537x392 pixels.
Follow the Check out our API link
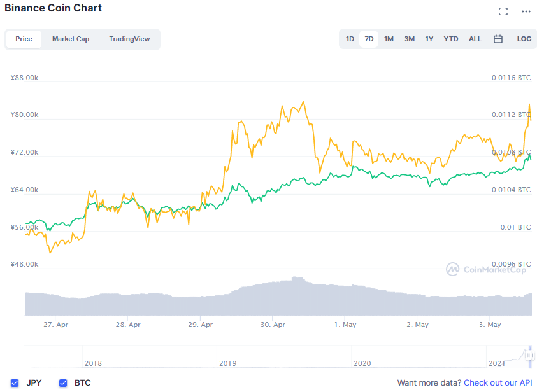point(498,382)
